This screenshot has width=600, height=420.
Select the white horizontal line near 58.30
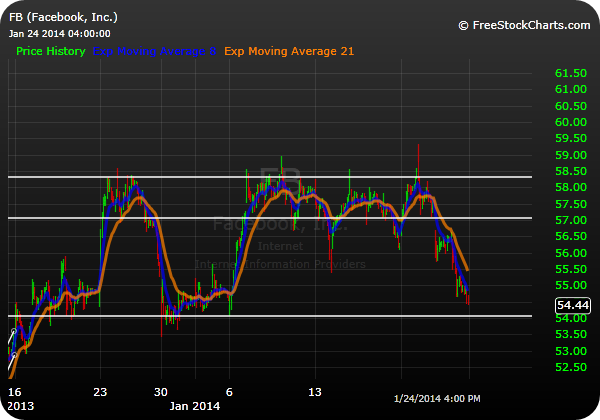coord(270,177)
